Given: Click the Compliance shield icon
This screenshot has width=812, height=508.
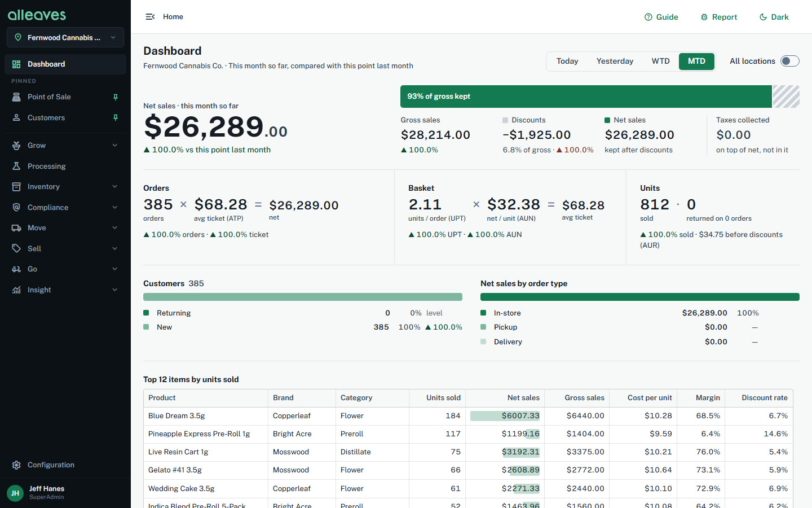Looking at the screenshot, I should [16, 208].
